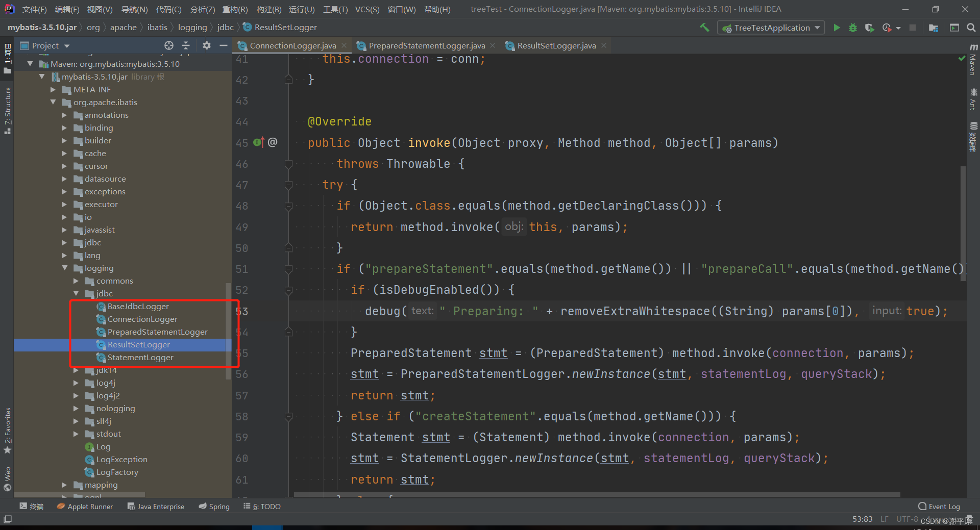980x530 pixels.
Task: Click the LF line separator indicator
Action: coord(885,519)
